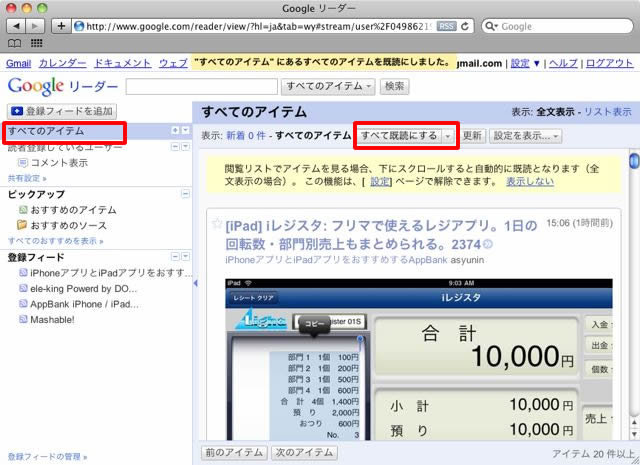640x465 pixels.
Task: Collapse the sidebar with the small triangle
Action: [x=195, y=283]
